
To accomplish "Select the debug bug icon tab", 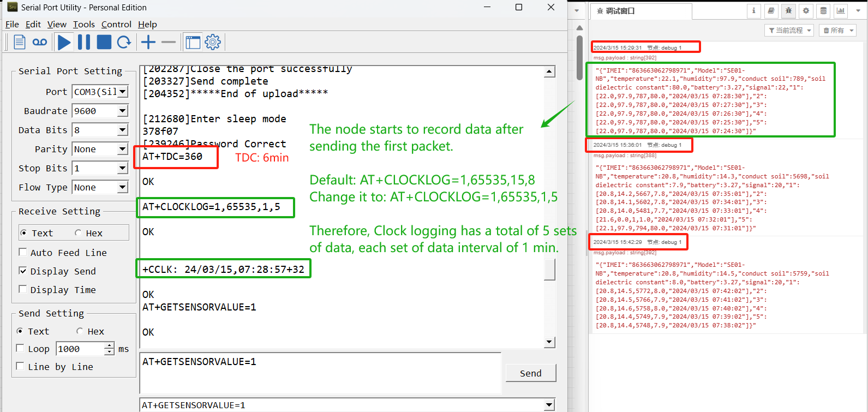I will tap(788, 10).
